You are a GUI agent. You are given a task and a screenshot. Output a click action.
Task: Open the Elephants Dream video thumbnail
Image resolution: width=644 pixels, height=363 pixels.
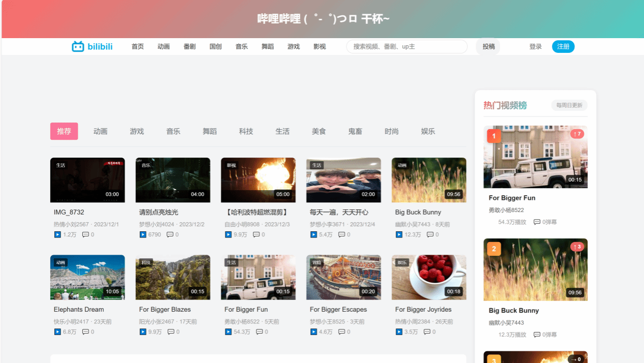87,277
